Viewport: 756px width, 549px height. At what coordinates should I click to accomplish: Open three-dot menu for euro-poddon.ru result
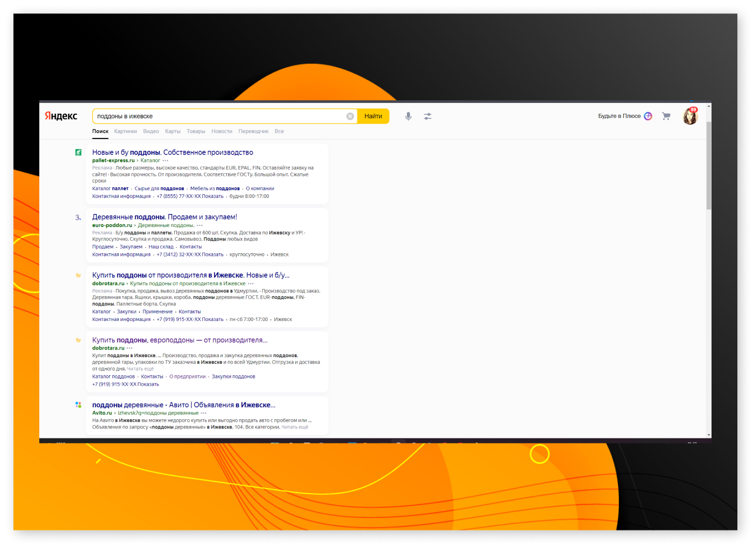[200, 225]
